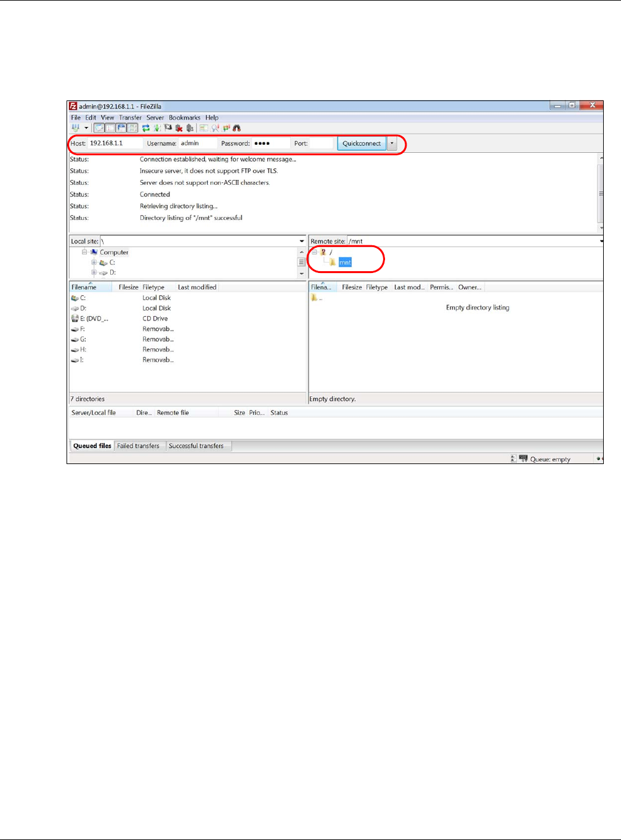The image size is (621, 840).
Task: Click the Host input field
Action: pyautogui.click(x=115, y=143)
